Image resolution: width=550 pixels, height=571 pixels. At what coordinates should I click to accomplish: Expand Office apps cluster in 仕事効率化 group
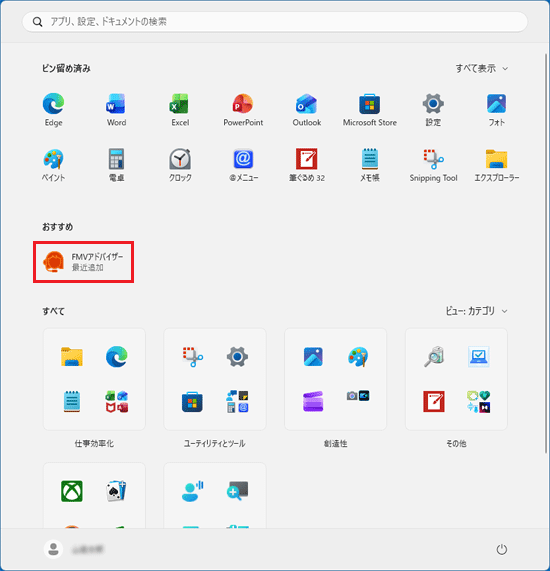(117, 402)
